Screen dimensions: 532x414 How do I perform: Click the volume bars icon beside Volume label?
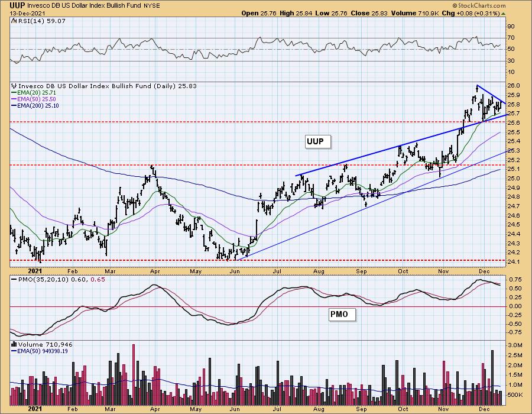(x=14, y=344)
